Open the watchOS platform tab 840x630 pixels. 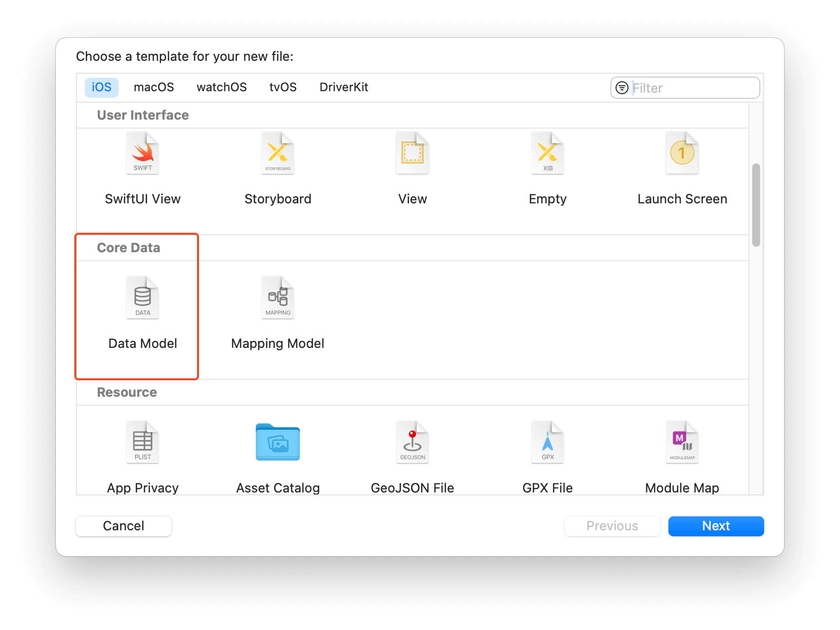pos(221,87)
